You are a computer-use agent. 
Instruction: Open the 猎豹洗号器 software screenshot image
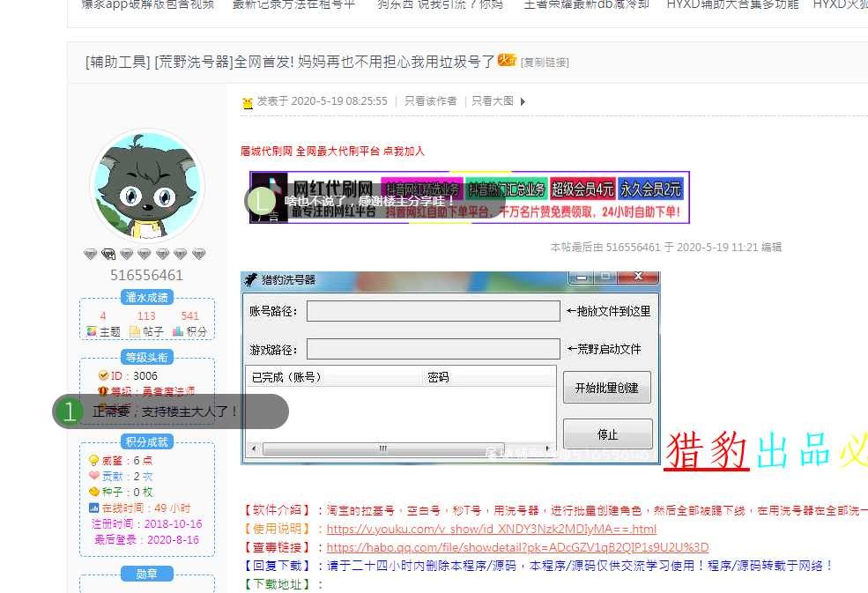[450, 367]
